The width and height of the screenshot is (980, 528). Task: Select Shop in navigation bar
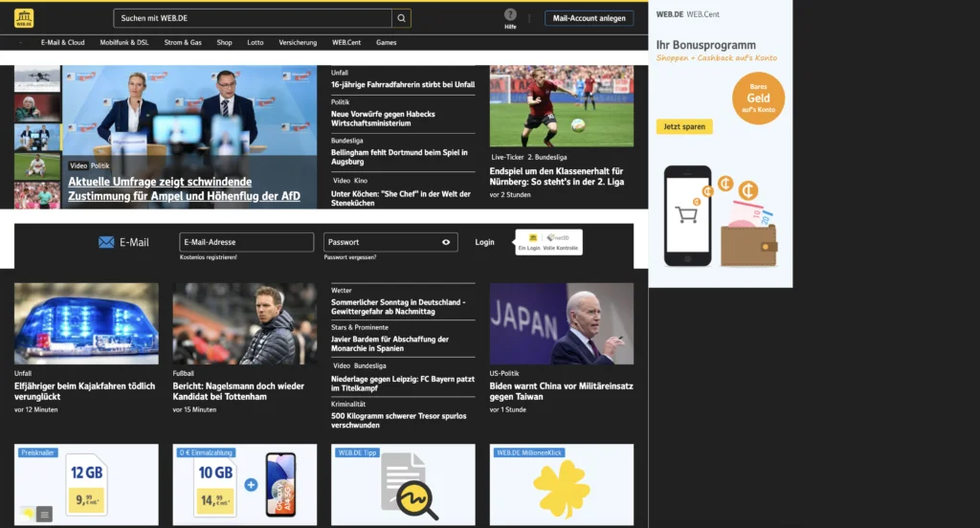pyautogui.click(x=224, y=42)
